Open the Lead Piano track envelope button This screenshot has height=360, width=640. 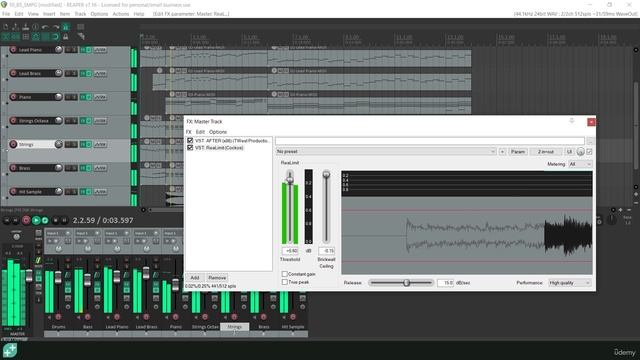(x=100, y=50)
